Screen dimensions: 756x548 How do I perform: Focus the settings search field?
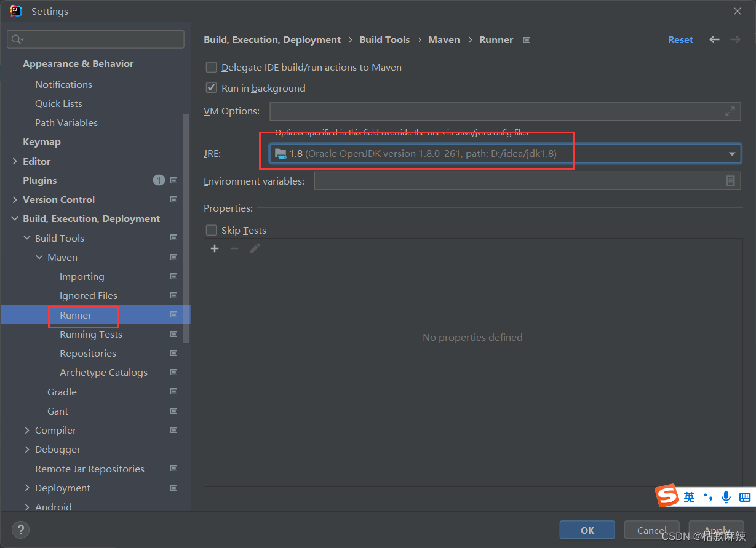tap(95, 39)
